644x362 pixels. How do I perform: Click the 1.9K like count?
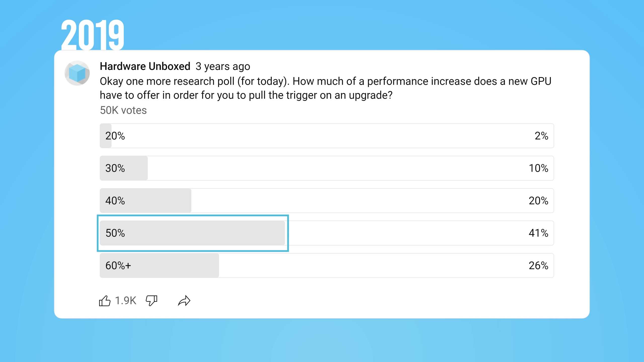pyautogui.click(x=126, y=301)
